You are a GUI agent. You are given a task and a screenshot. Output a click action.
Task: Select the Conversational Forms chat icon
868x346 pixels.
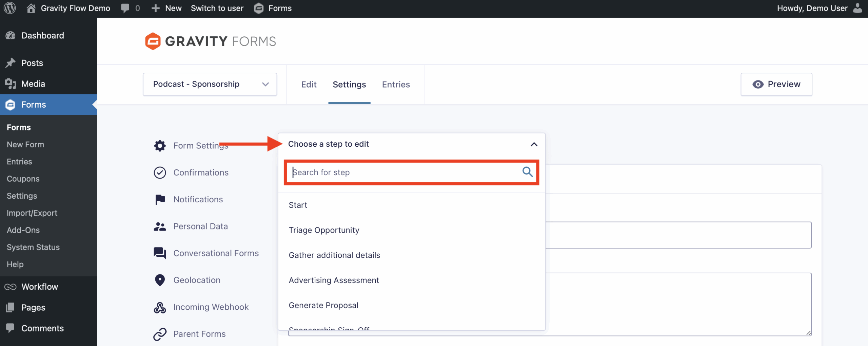point(159,253)
